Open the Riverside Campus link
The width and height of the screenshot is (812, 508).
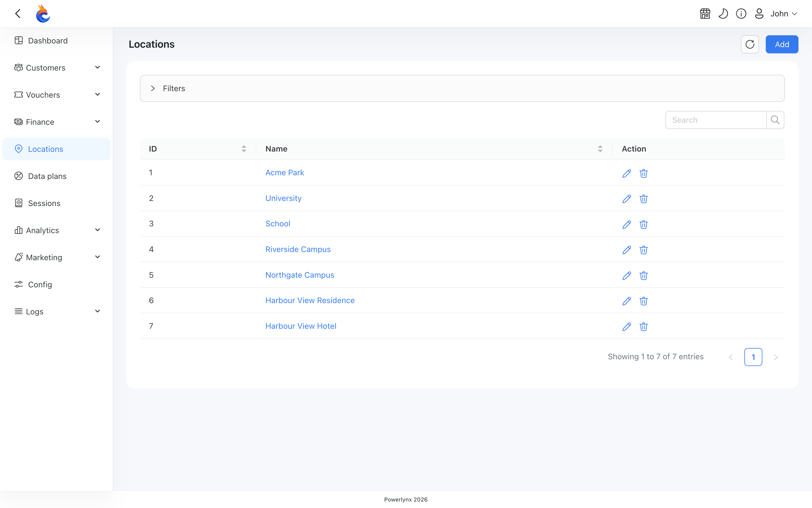click(x=298, y=249)
